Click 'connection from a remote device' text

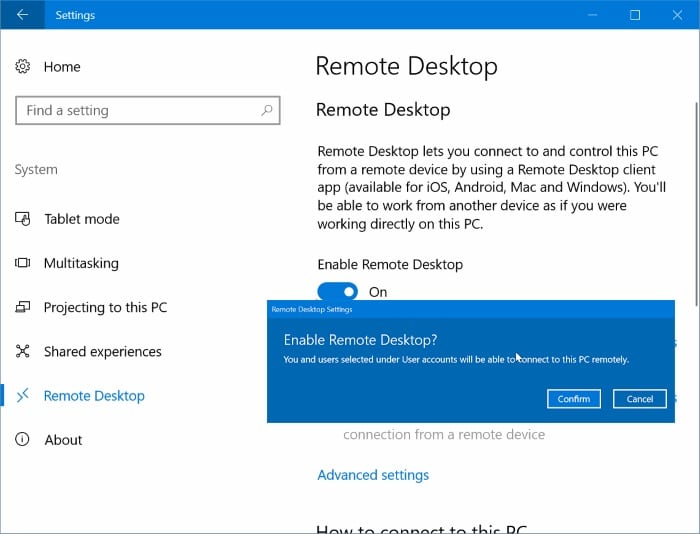(444, 434)
